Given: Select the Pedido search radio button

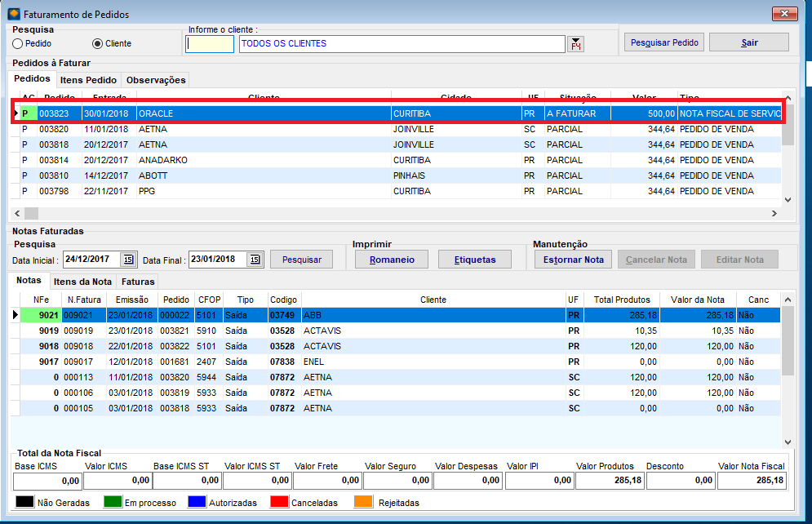Looking at the screenshot, I should [x=18, y=44].
